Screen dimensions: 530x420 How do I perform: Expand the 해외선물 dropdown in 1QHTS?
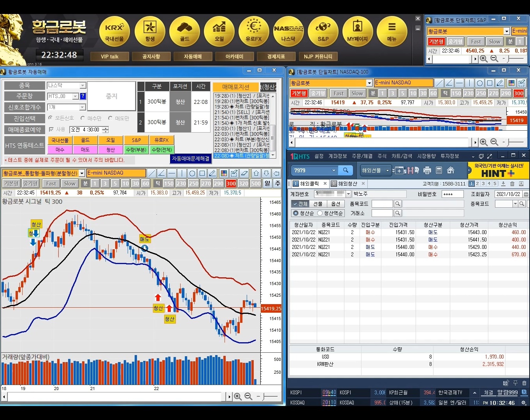pyautogui.click(x=387, y=170)
